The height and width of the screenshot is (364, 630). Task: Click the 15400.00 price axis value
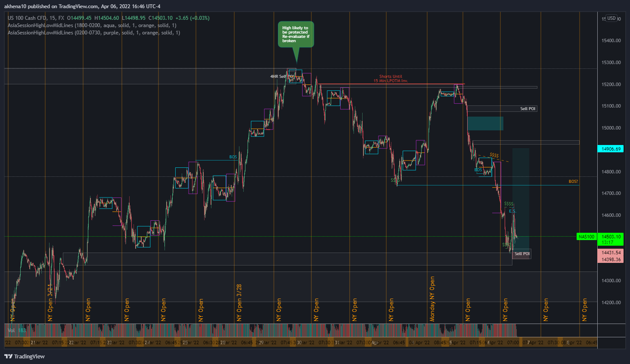[x=611, y=40]
